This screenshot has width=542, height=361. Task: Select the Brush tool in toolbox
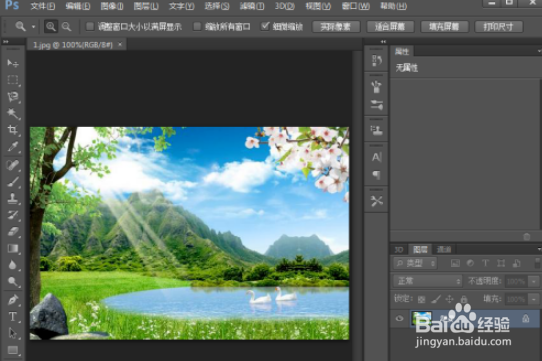click(x=13, y=182)
